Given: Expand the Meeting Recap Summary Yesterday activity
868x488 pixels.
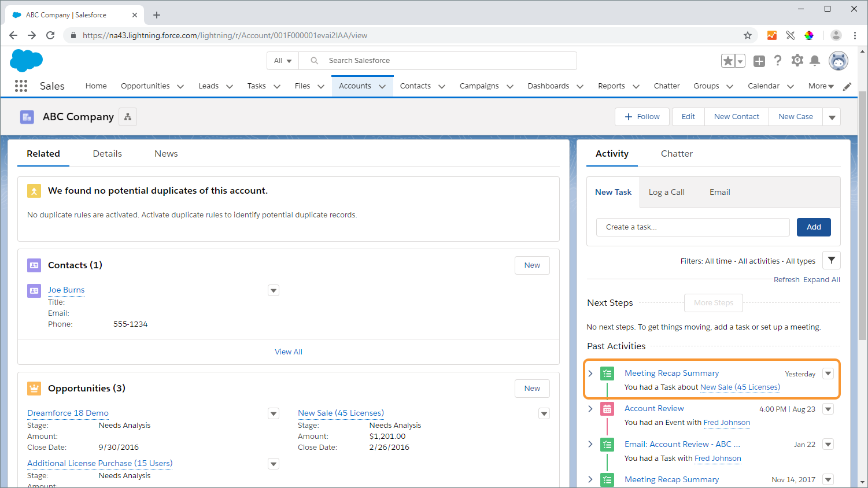Looking at the screenshot, I should click(590, 374).
